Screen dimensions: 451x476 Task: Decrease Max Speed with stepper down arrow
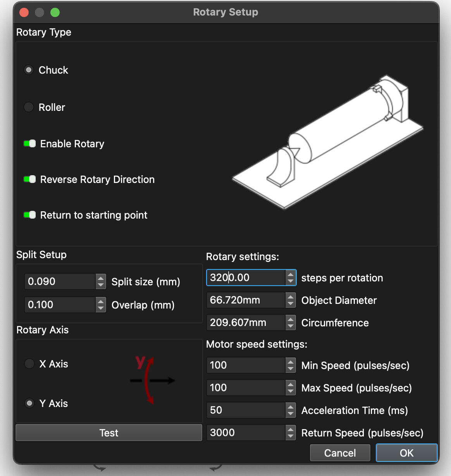(x=291, y=391)
